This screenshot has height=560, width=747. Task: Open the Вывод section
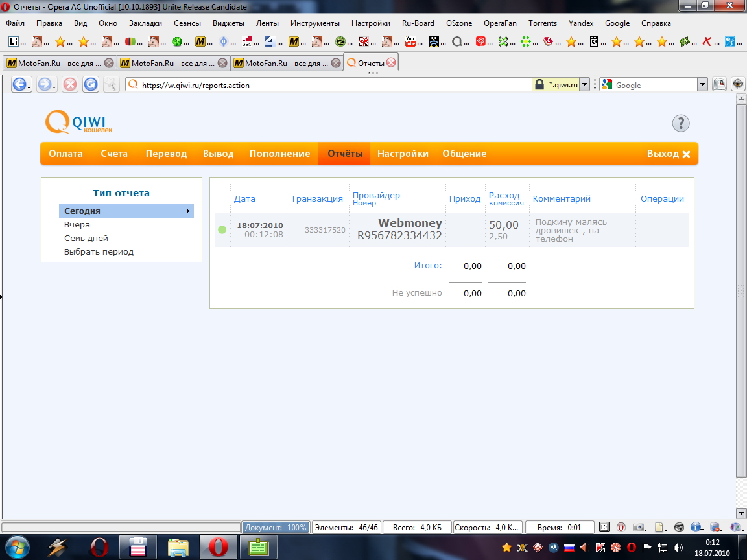218,154
